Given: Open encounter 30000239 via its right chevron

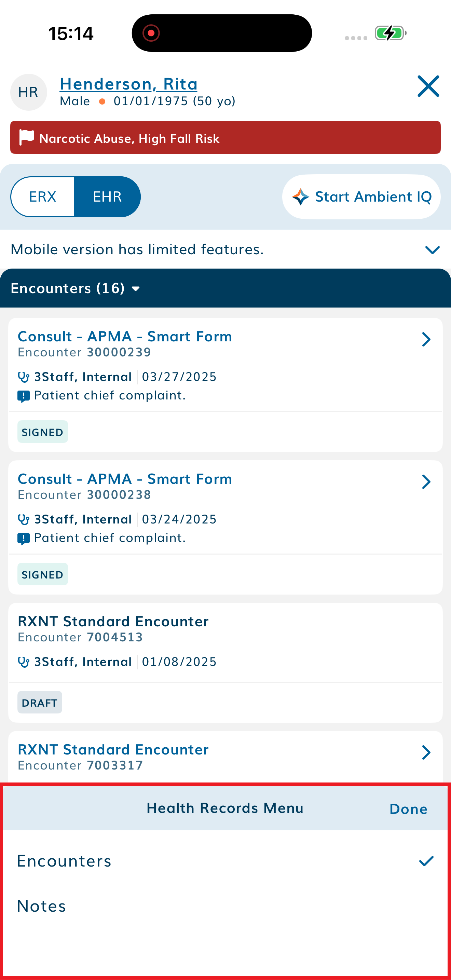Looking at the screenshot, I should coord(426,339).
